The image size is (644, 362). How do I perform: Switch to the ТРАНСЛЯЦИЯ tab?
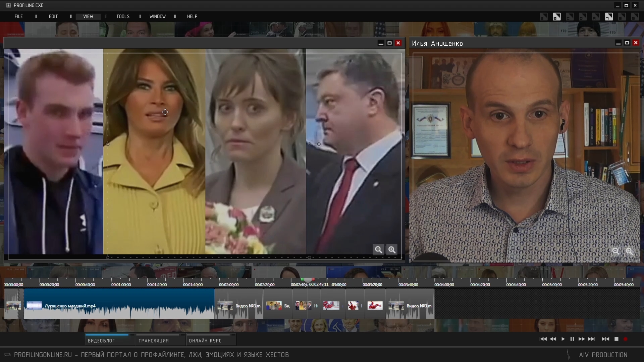click(154, 341)
